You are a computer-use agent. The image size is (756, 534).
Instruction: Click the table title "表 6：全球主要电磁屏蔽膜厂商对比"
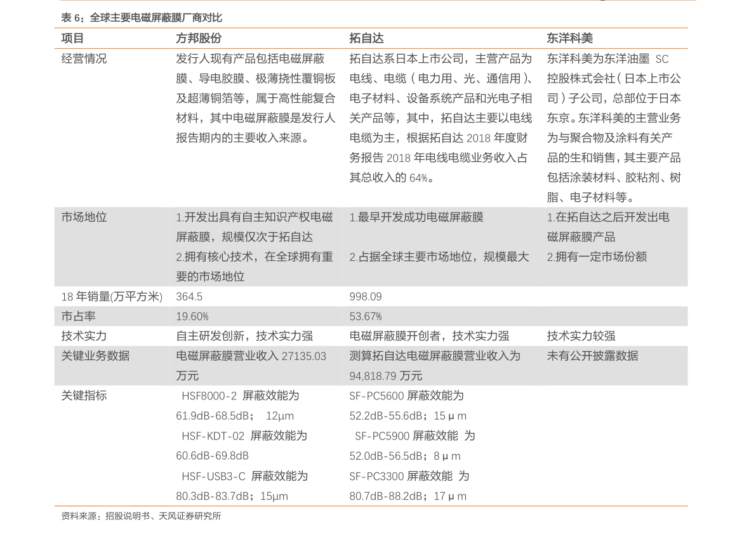click(142, 18)
